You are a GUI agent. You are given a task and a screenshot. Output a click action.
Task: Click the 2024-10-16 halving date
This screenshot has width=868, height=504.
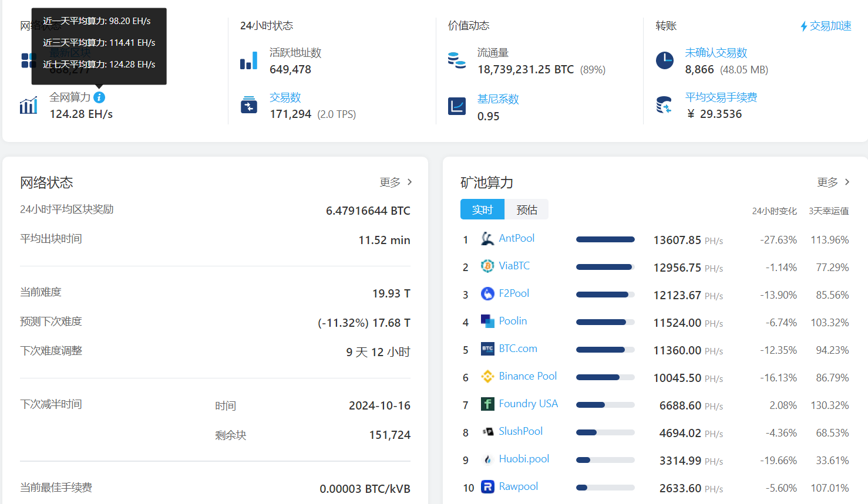click(x=379, y=405)
